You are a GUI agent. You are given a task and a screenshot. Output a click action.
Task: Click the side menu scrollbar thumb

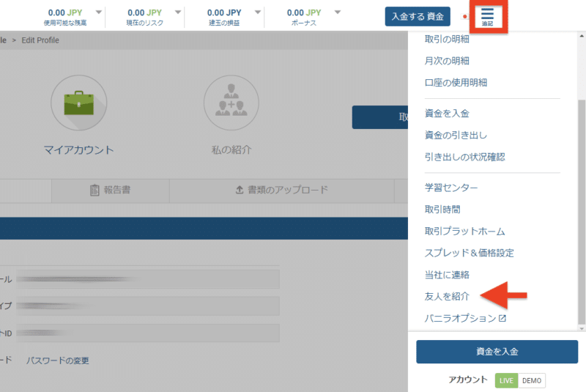tap(582, 212)
